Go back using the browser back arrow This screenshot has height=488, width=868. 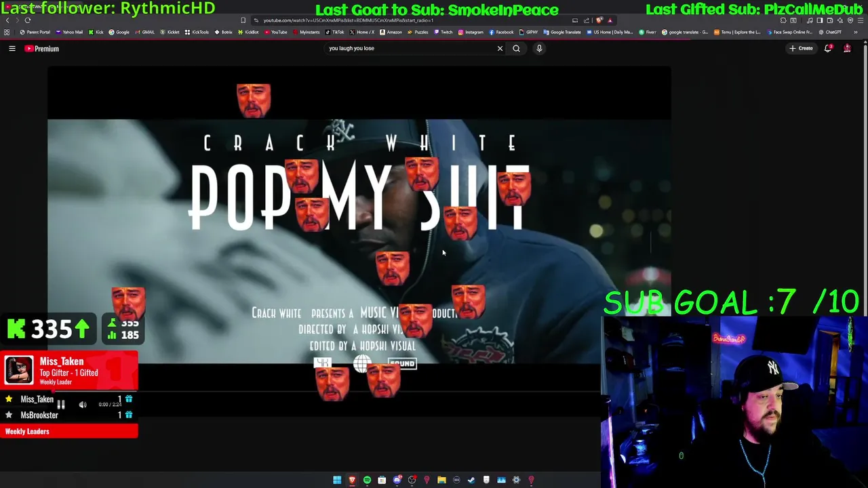click(x=7, y=20)
